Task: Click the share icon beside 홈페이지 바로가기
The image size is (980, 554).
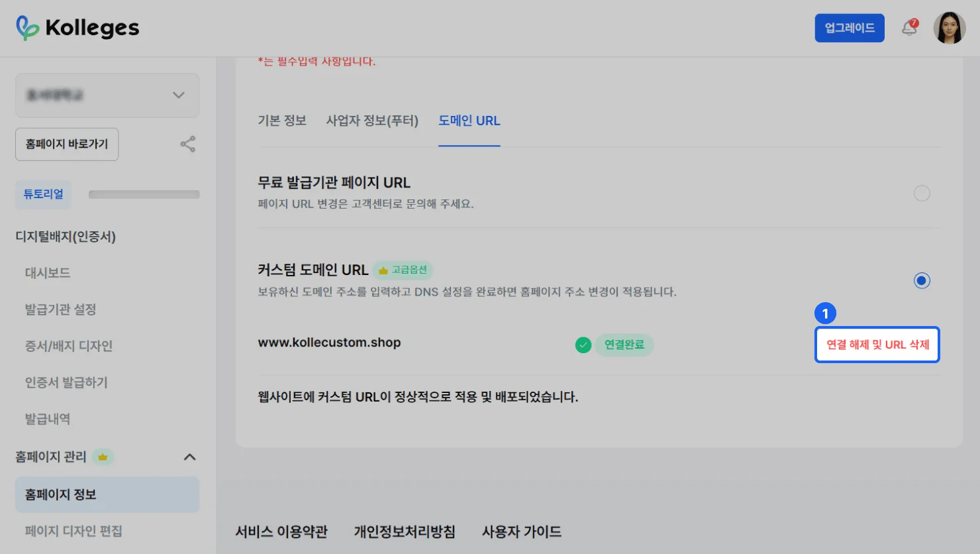Action: 188,144
